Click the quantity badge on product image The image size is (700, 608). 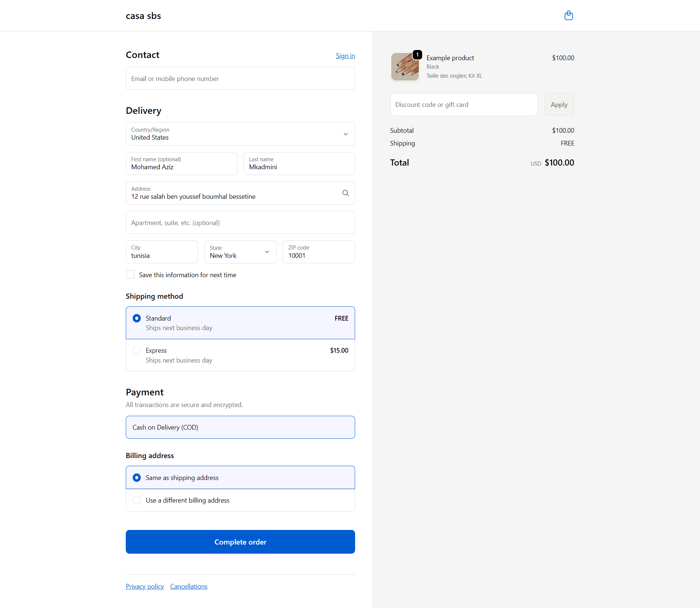pos(417,55)
